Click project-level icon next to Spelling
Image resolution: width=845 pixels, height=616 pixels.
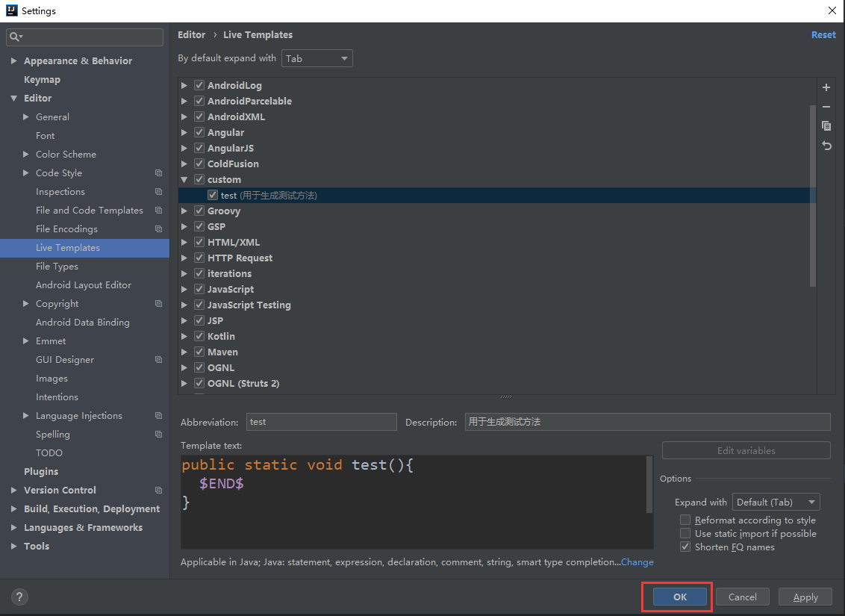coord(158,435)
